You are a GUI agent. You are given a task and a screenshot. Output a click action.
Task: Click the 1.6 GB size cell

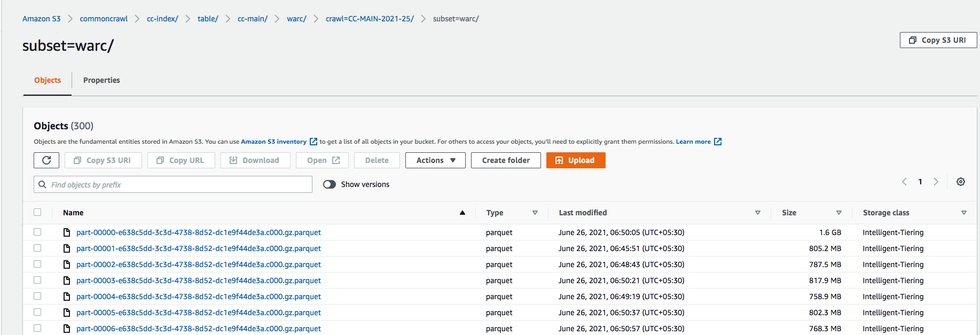(830, 232)
